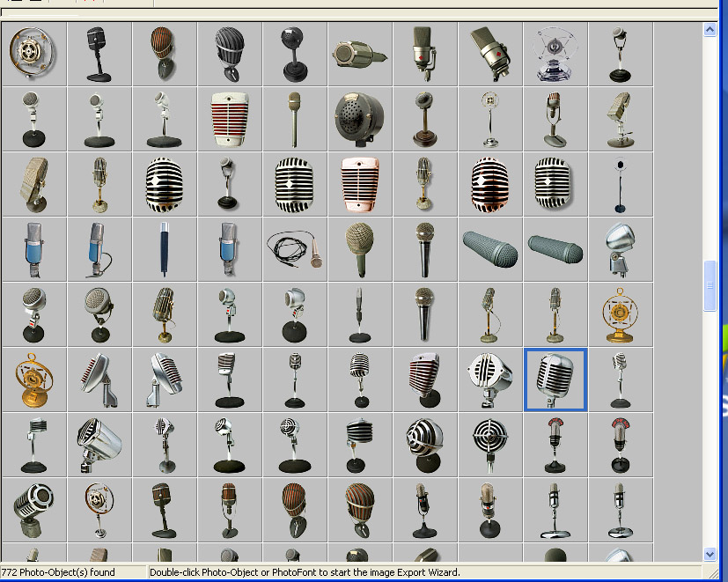The height and width of the screenshot is (582, 728).
Task: Choose the tilted olive studio mic with red badge
Action: 490,54
